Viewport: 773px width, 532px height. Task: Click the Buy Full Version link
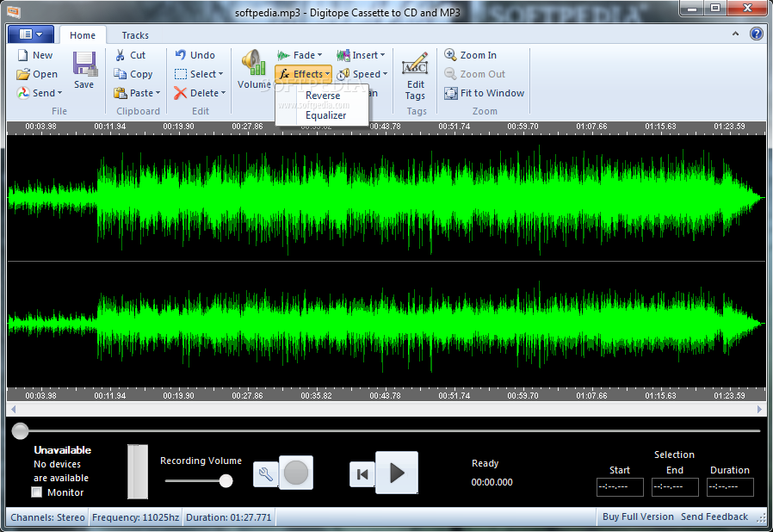point(638,517)
